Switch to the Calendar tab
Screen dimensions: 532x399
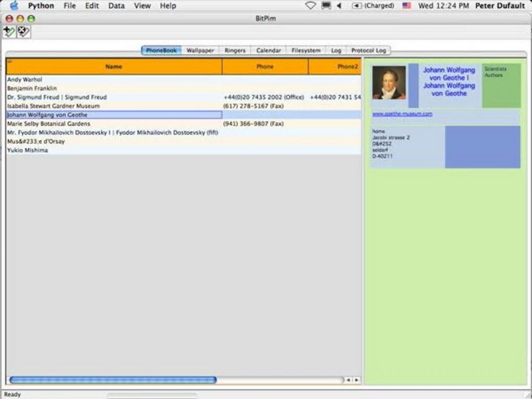coord(269,50)
